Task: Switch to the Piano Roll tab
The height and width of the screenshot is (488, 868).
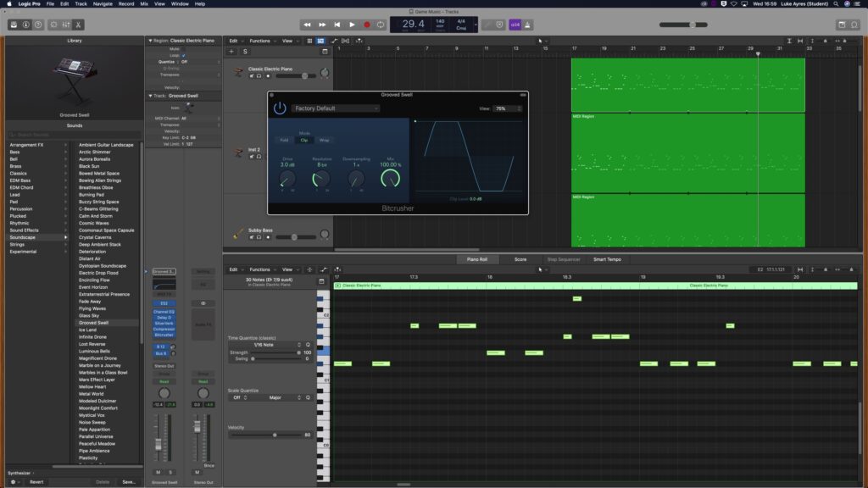Action: point(476,259)
